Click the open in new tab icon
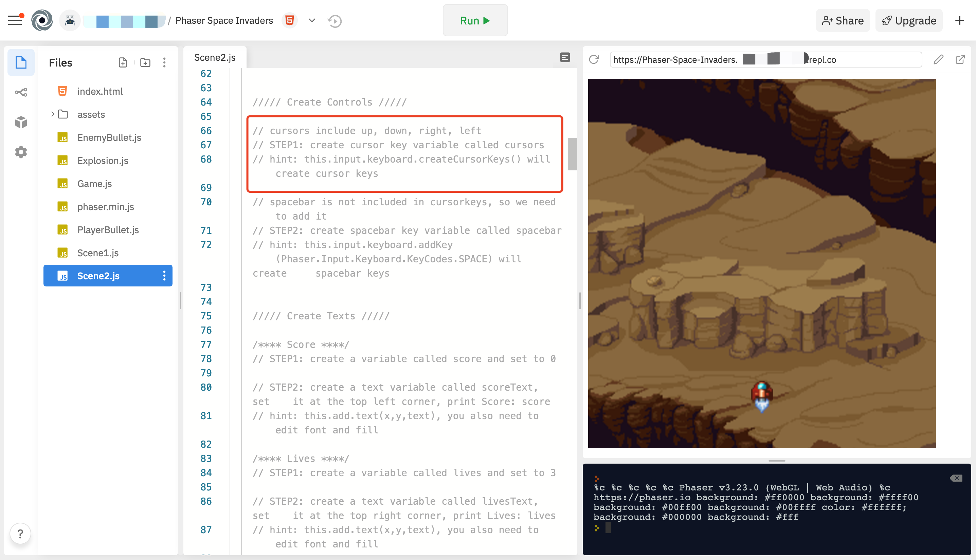This screenshot has width=976, height=560. (961, 60)
